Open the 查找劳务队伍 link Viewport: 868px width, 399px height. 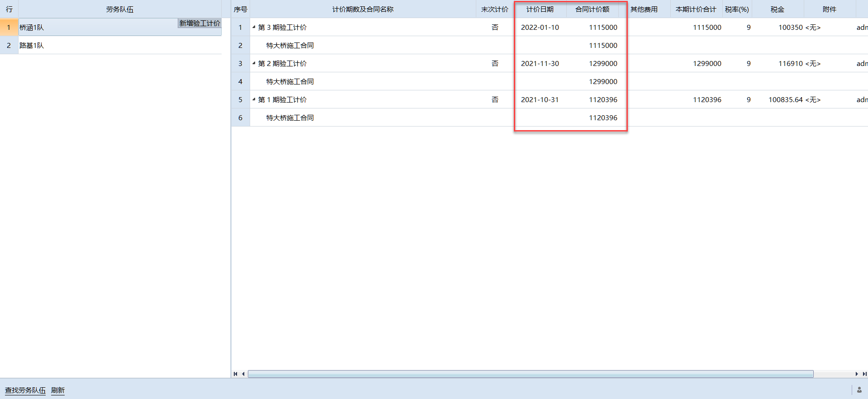pos(25,390)
